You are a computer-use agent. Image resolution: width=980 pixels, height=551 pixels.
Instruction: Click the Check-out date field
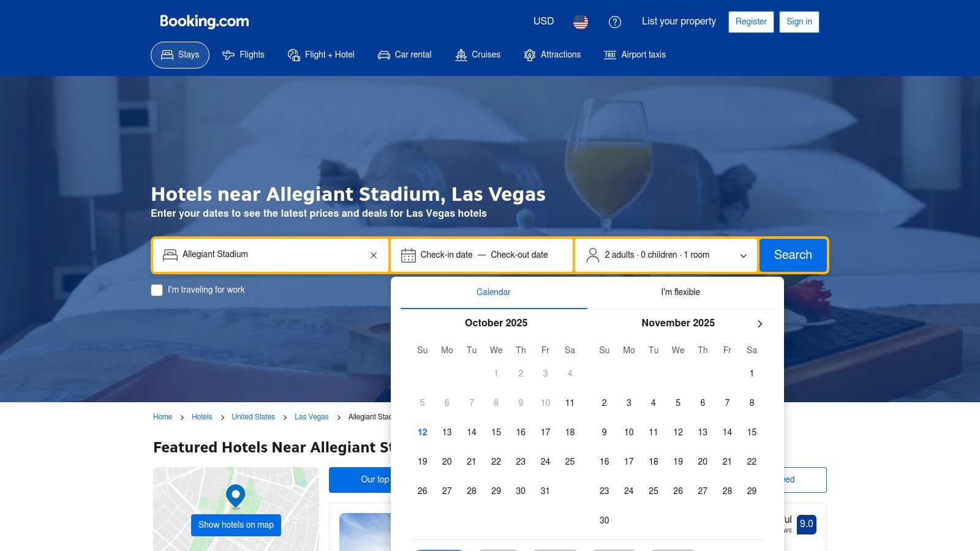(x=519, y=255)
